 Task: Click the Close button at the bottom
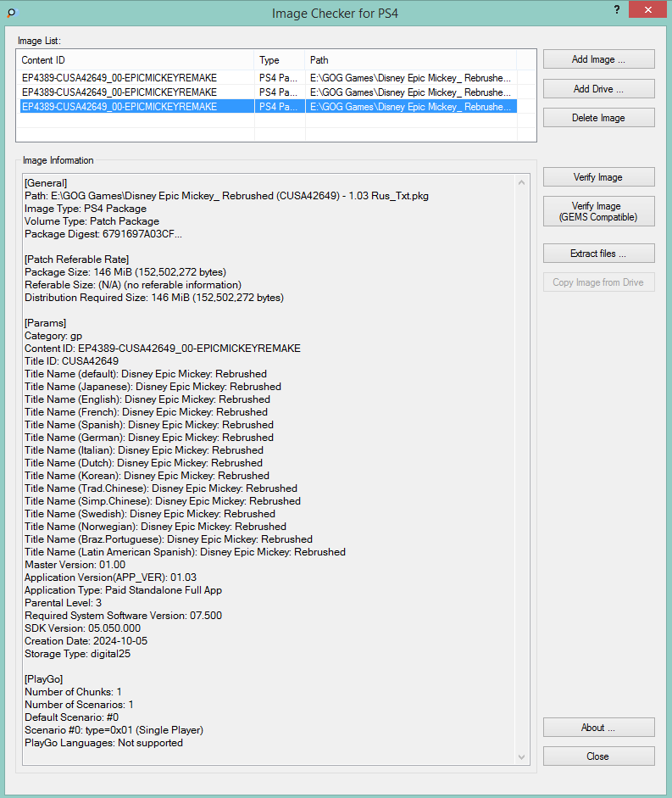[599, 756]
